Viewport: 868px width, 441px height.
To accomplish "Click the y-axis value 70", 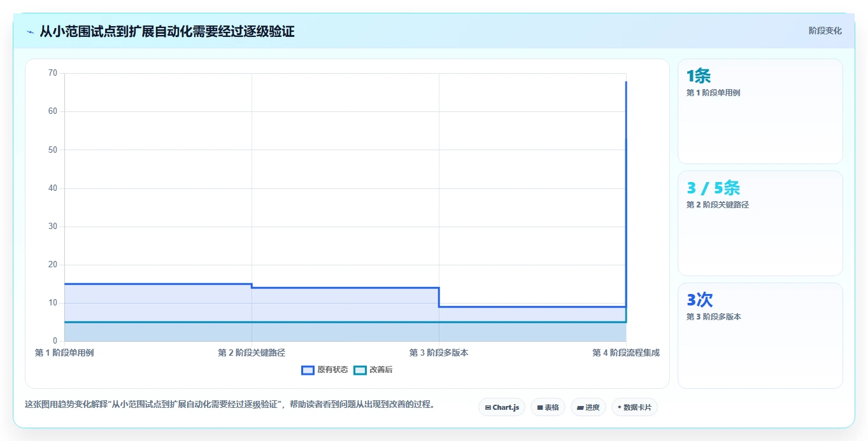I will pyautogui.click(x=53, y=73).
